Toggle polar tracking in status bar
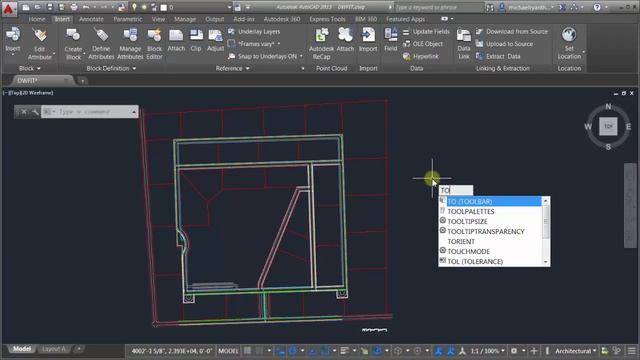The image size is (640, 360). (x=293, y=351)
